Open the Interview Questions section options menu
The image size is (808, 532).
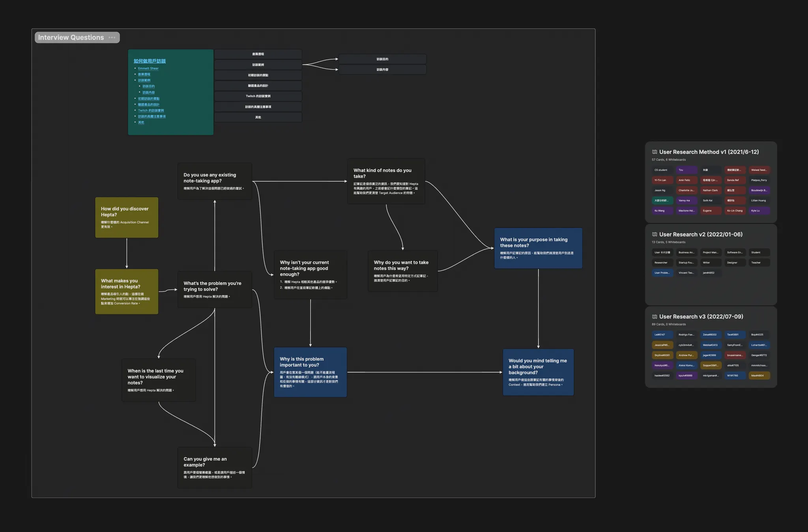[112, 37]
